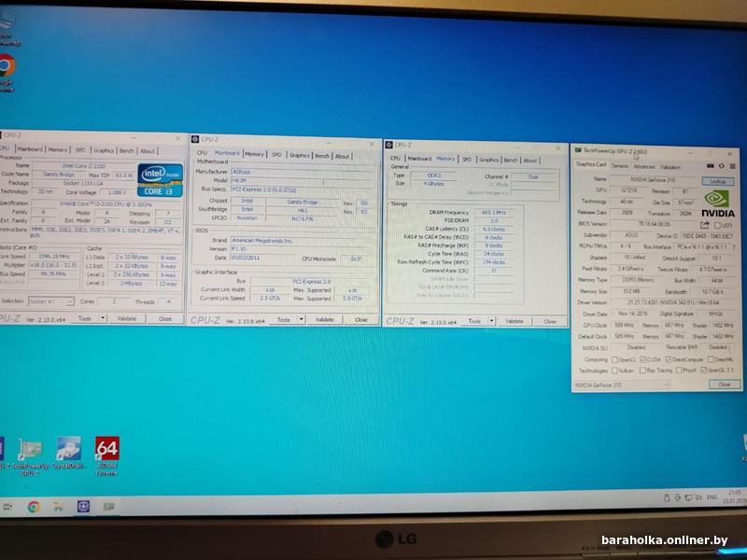This screenshot has width=747, height=560.
Task: Click the taskbar clock
Action: 735,496
